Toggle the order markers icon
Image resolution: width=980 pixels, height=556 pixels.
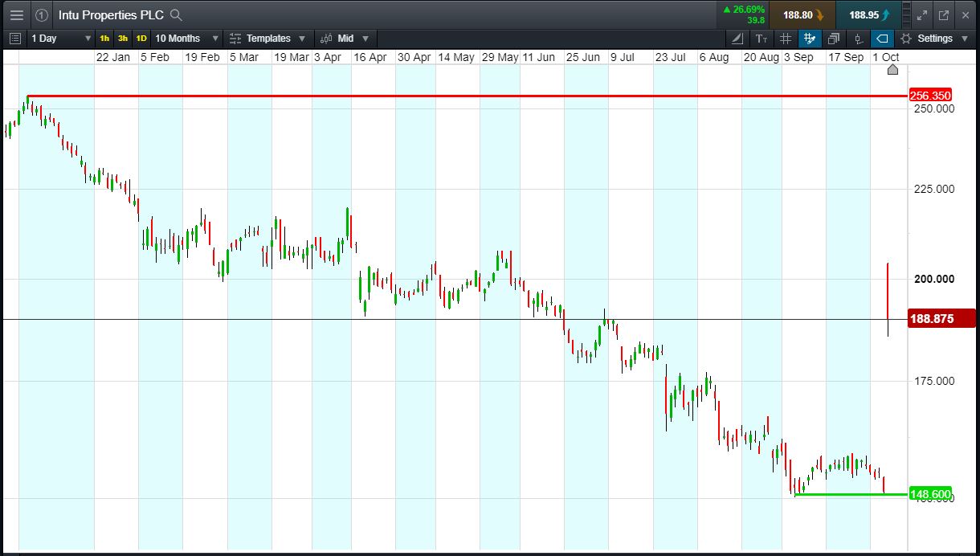point(858,38)
